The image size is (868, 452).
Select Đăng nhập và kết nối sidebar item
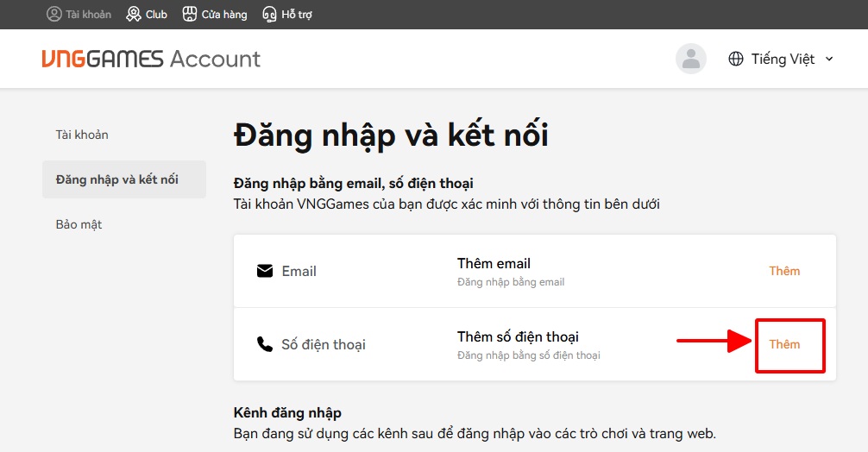tap(117, 179)
